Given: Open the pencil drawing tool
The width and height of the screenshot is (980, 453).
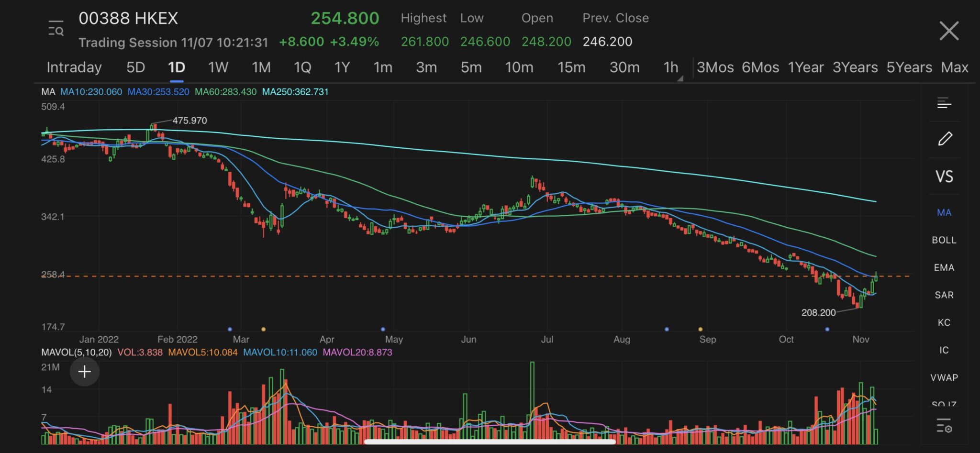Looking at the screenshot, I should (x=945, y=139).
